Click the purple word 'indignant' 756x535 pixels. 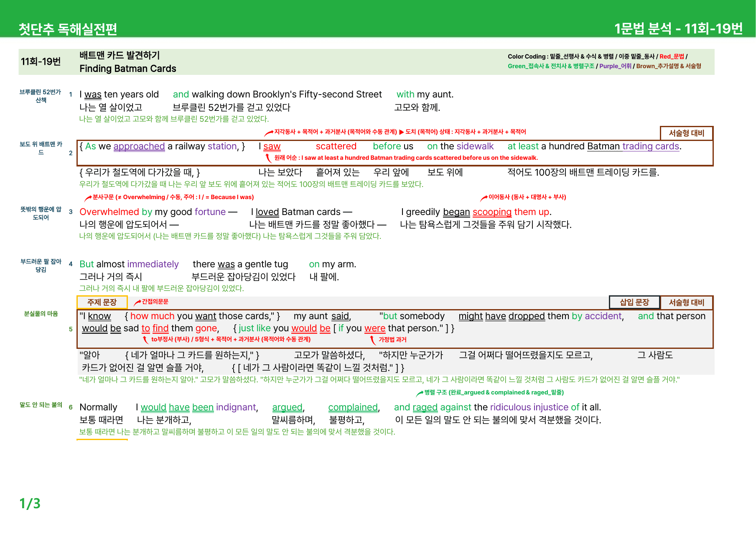pos(236,407)
